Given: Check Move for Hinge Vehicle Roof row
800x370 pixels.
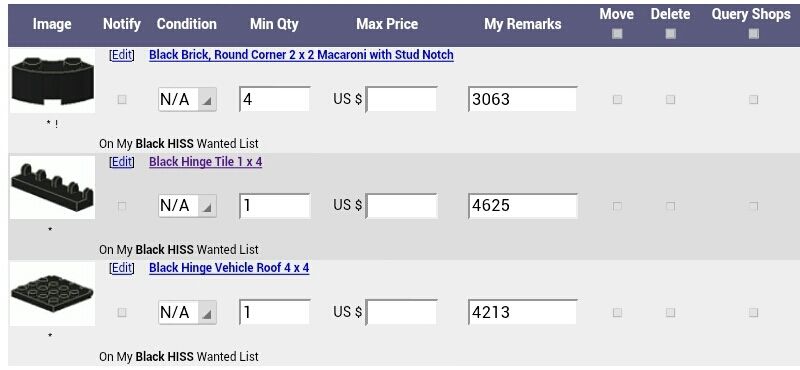Looking at the screenshot, I should coord(617,312).
